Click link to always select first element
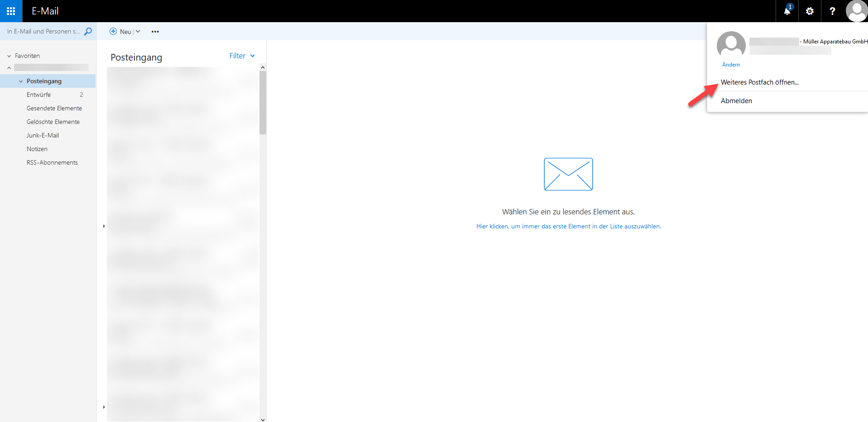Screen dimensions: 868x422 tap(568, 226)
